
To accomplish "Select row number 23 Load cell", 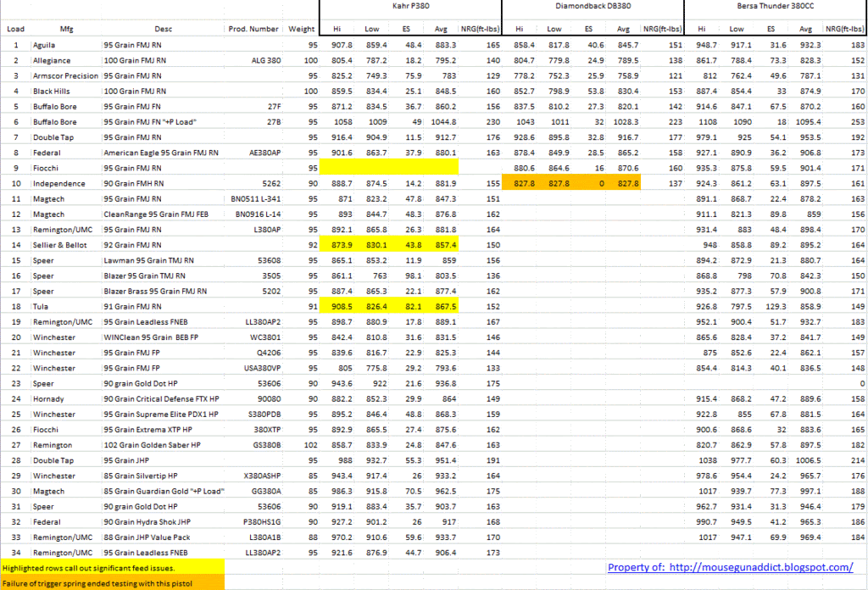I will [15, 383].
